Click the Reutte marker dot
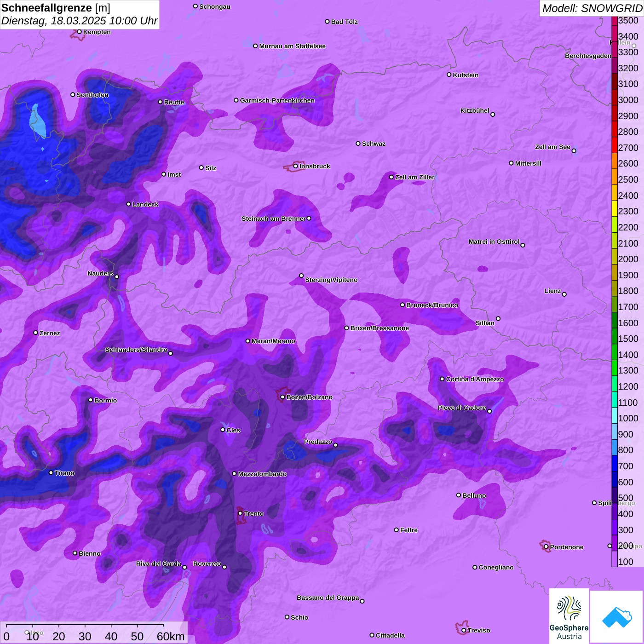Viewport: 644px width, 644px height. tap(160, 102)
